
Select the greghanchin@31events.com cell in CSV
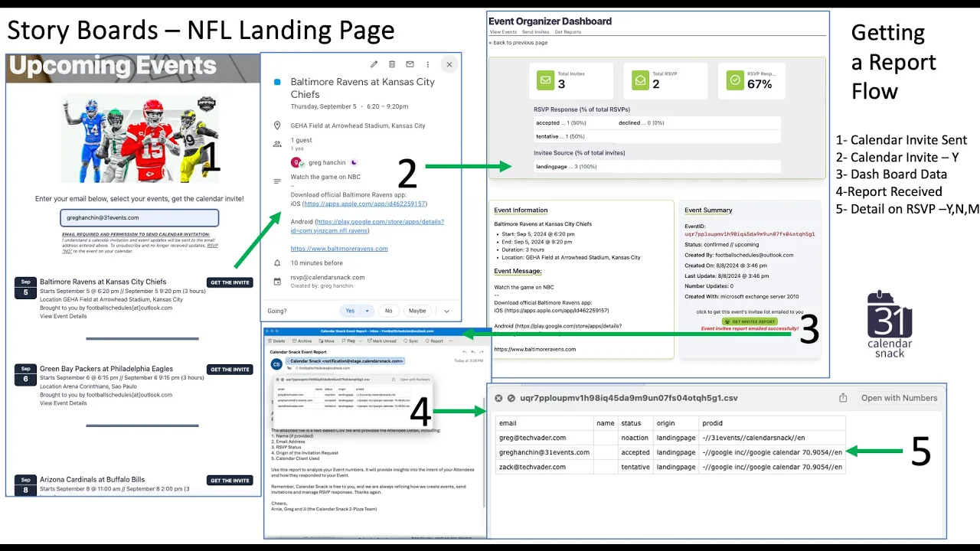544,452
